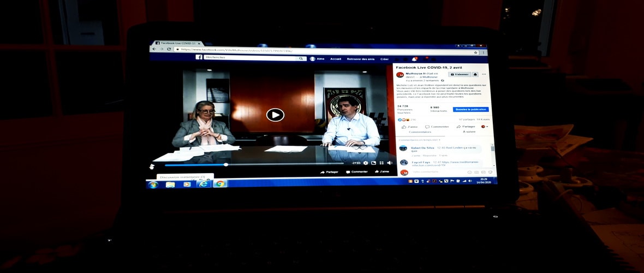Switch to Google Chrome in taskbar
This screenshot has height=273, width=644.
(220, 184)
